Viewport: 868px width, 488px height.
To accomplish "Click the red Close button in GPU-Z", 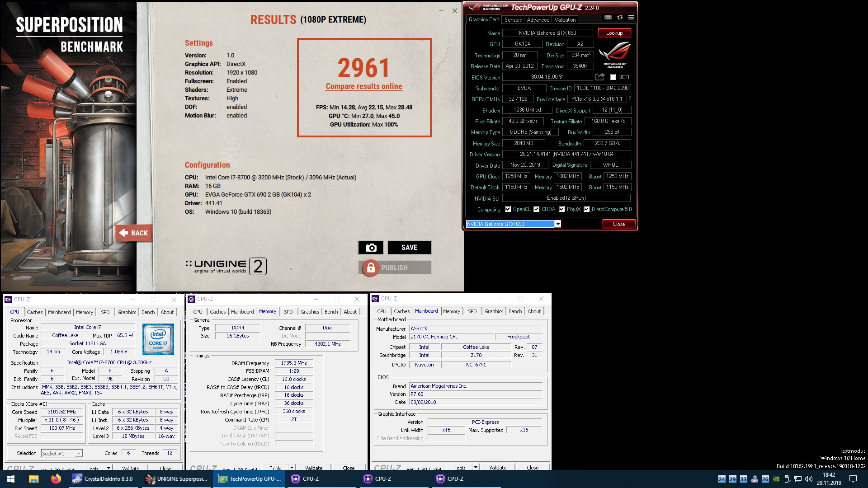I will [618, 224].
